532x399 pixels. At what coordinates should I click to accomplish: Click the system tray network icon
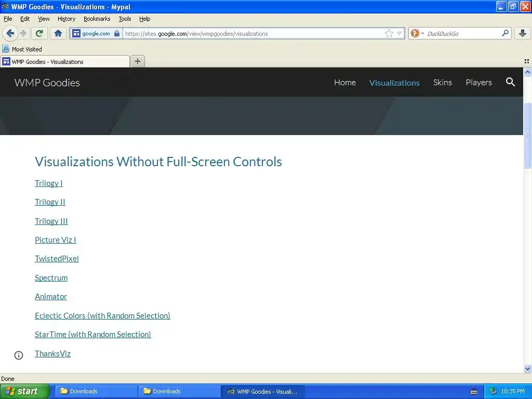(493, 392)
